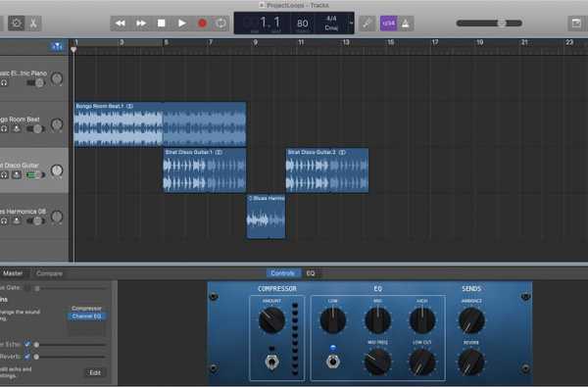Open the Smart Controls via the dial icon
The height and width of the screenshot is (387, 588).
[17, 24]
